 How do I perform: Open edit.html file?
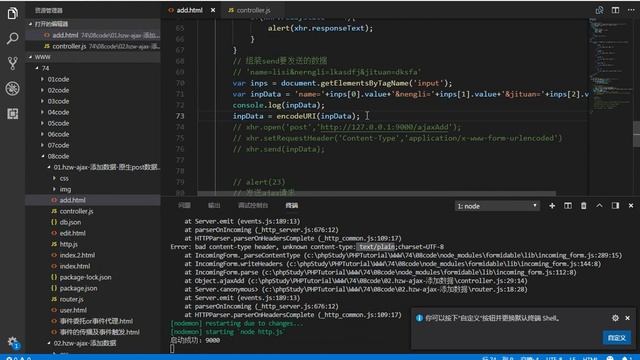(93, 233)
